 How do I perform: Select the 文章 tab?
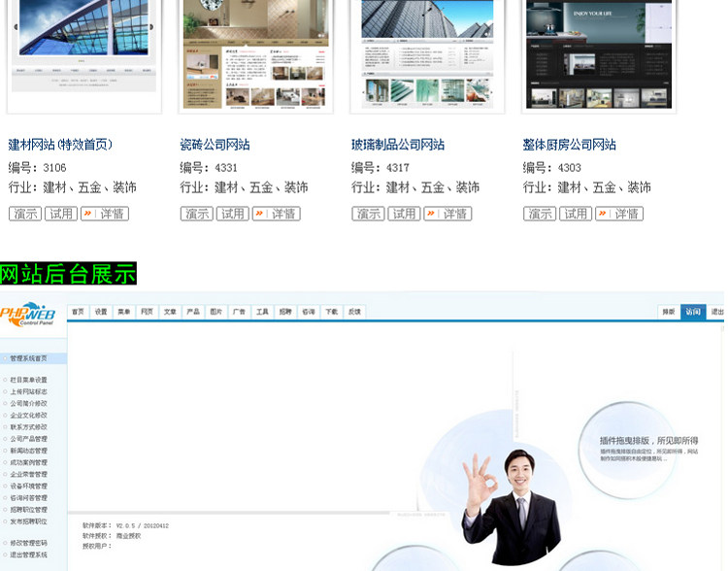point(170,312)
